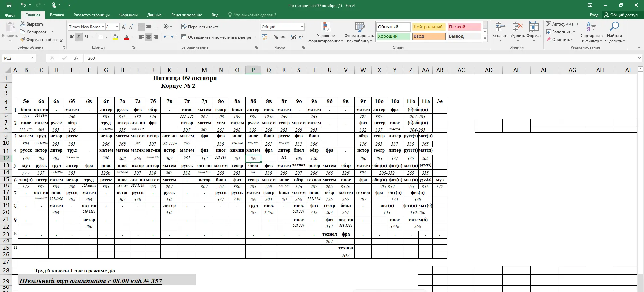Toggle Перенести текст wrapping
Image resolution: width=644 pixels, height=292 pixels.
tap(200, 27)
